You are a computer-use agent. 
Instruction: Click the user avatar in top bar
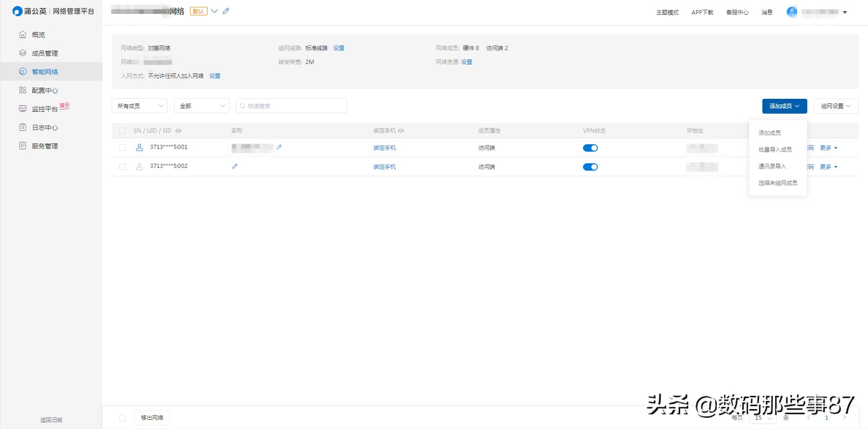pos(792,12)
